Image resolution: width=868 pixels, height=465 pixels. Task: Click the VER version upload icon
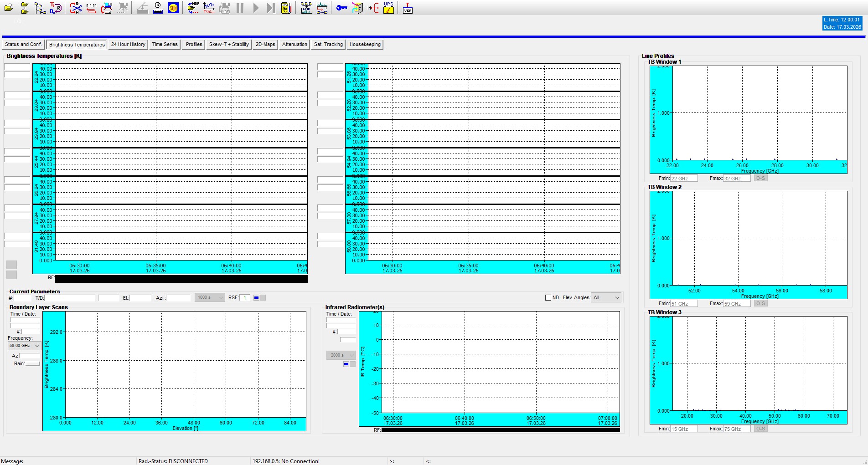click(x=408, y=8)
